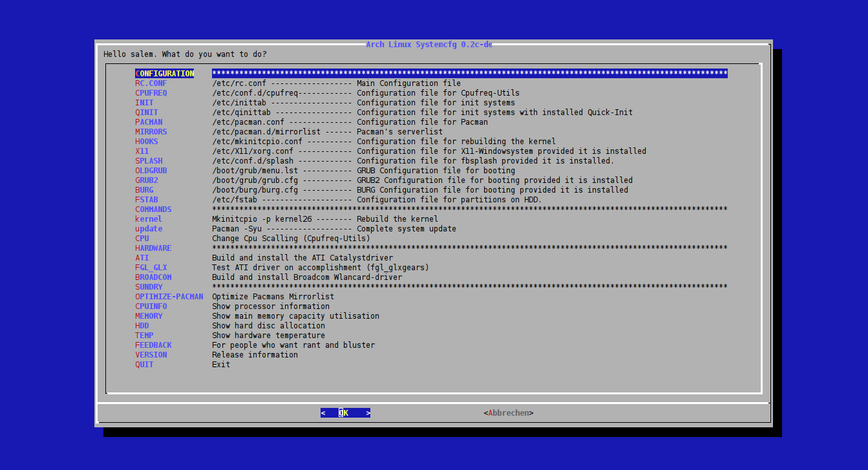Viewport: 868px width, 470px height.
Task: Pick the CPU scaling entry
Action: click(x=142, y=239)
